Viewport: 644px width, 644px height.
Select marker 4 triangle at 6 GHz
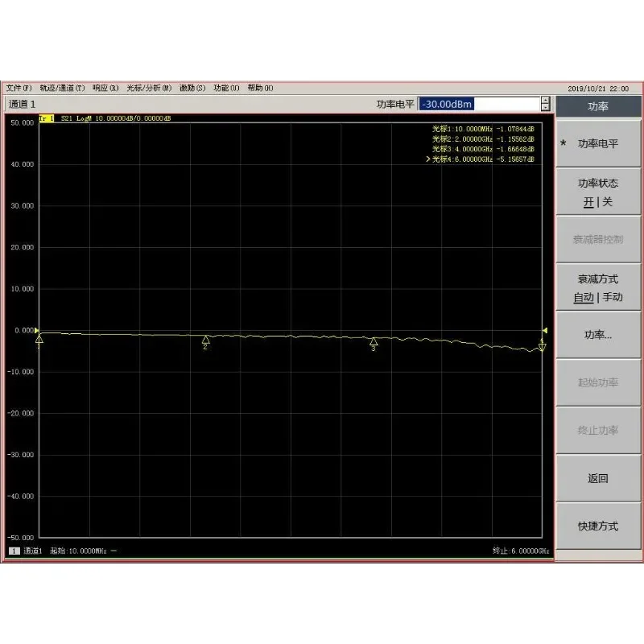coord(542,347)
